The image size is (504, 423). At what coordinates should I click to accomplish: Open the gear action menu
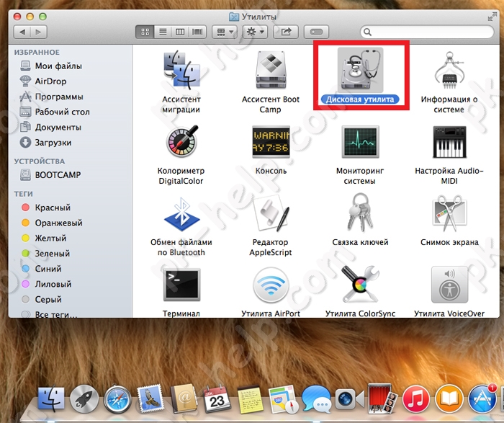pos(255,32)
